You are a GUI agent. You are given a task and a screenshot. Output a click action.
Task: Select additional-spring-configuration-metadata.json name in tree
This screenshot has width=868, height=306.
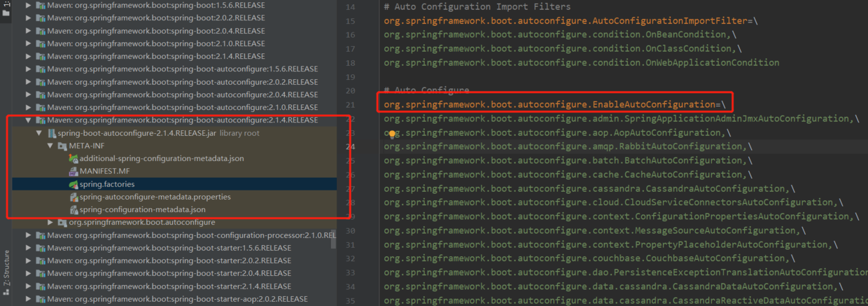[162, 159]
